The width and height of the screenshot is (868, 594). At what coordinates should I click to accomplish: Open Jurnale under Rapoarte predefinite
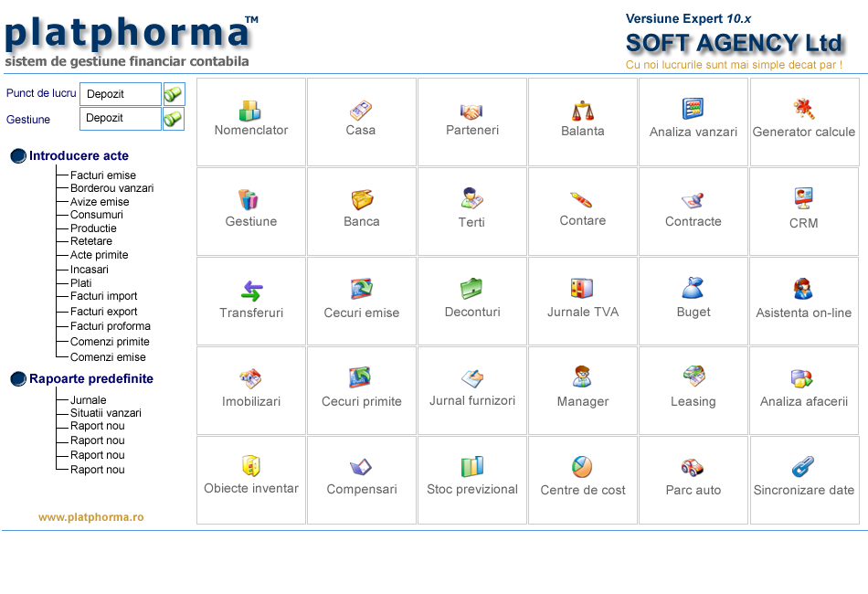[x=89, y=400]
